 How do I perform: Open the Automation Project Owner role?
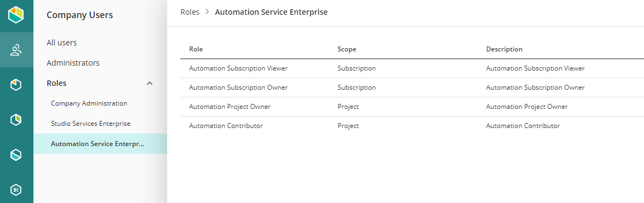click(x=230, y=107)
